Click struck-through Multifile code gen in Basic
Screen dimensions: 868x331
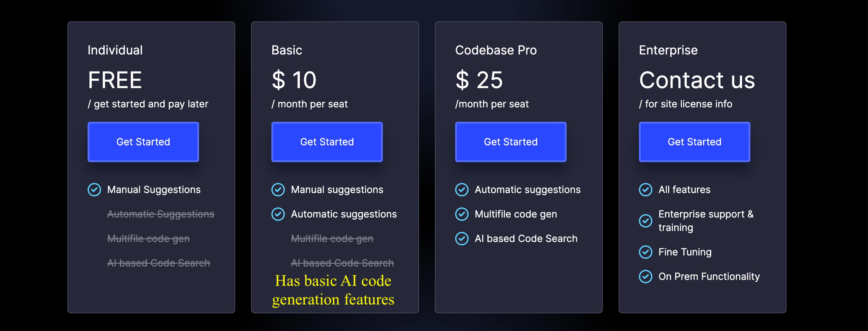pyautogui.click(x=332, y=239)
